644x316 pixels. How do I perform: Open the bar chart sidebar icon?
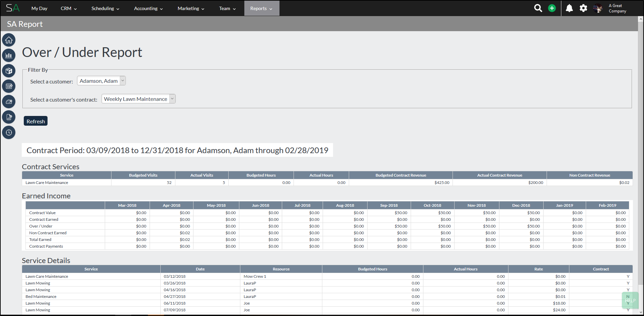[x=9, y=56]
